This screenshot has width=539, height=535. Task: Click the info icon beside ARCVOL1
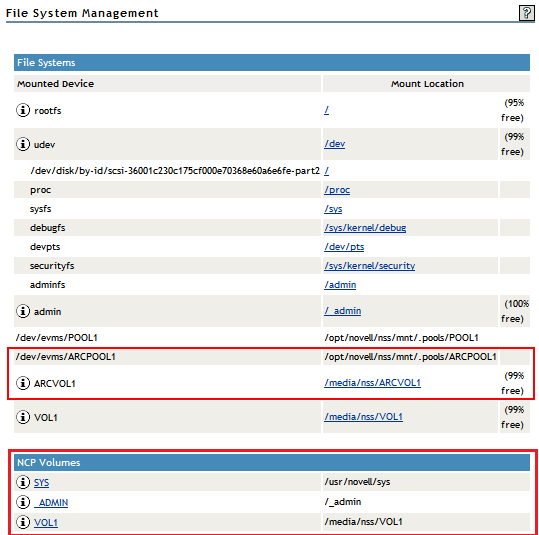pos(23,383)
